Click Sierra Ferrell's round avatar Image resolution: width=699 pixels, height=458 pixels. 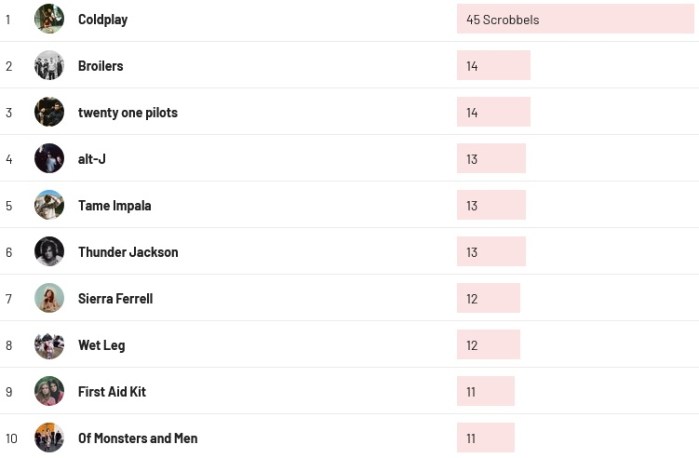point(49,298)
